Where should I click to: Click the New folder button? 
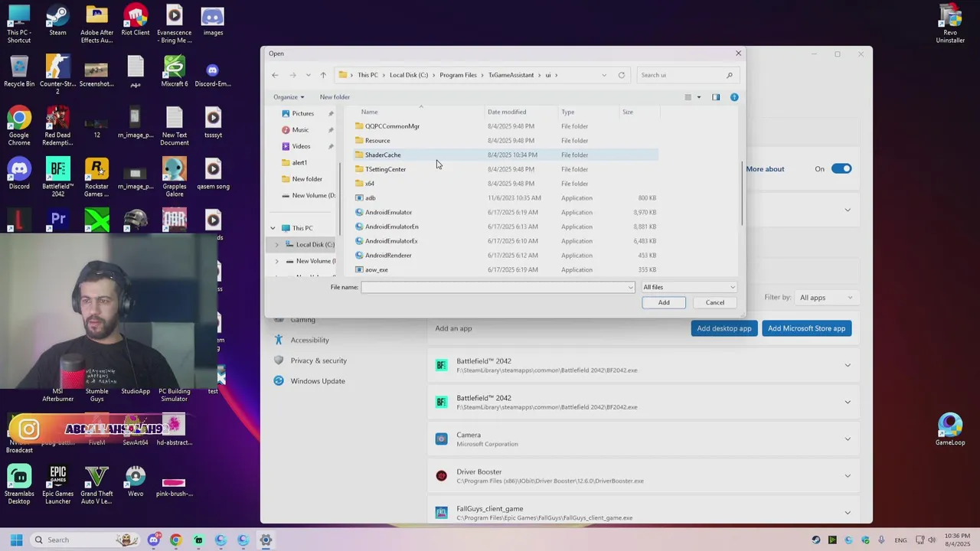(x=335, y=97)
